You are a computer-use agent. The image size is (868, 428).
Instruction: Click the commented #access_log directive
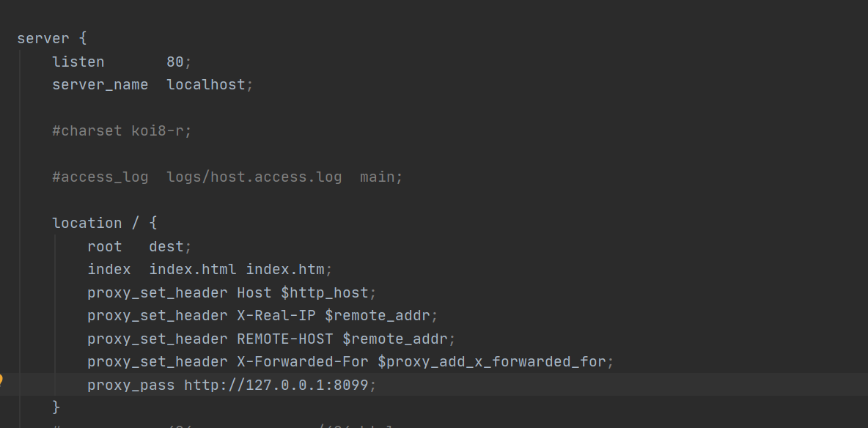click(100, 177)
